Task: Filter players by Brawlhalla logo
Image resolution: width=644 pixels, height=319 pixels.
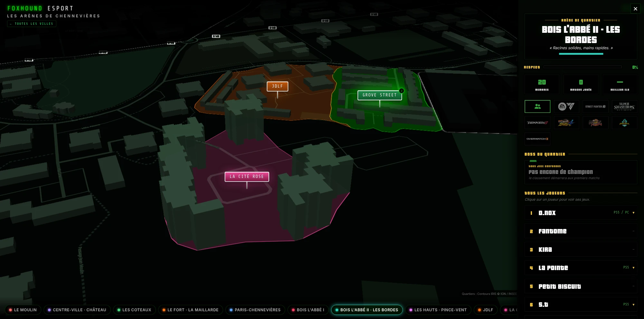Action: coord(624,123)
